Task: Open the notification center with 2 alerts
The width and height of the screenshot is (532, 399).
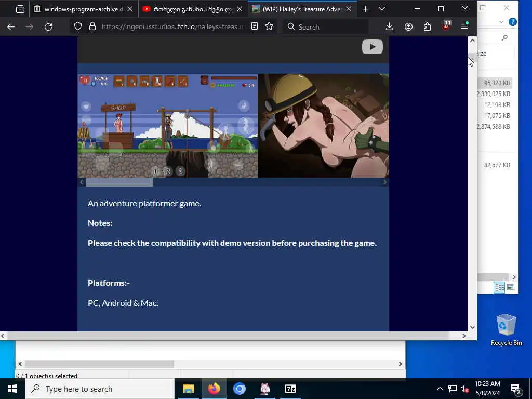Action: (516, 389)
